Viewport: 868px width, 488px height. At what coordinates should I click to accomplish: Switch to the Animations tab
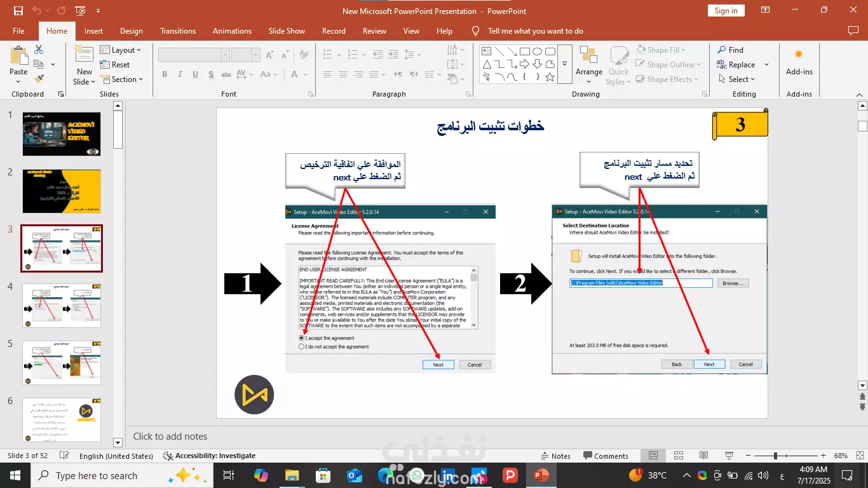coord(232,31)
